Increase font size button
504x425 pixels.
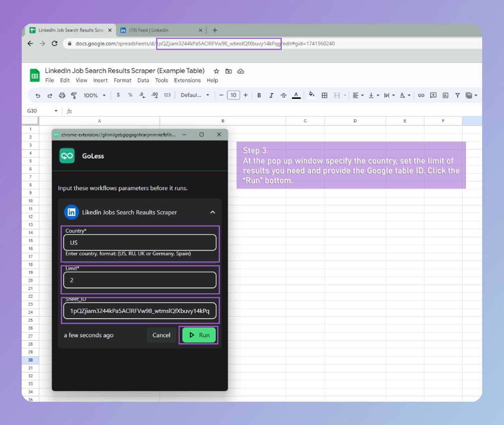(245, 95)
